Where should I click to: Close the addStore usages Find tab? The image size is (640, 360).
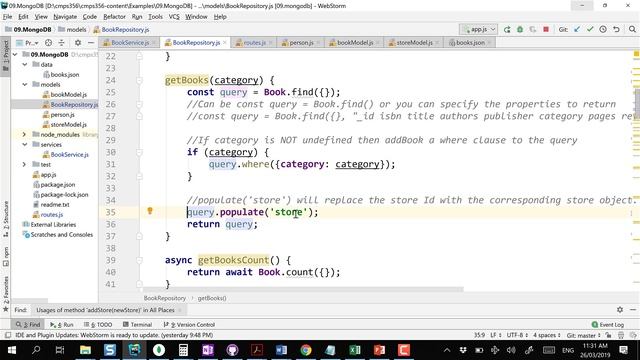(180, 310)
